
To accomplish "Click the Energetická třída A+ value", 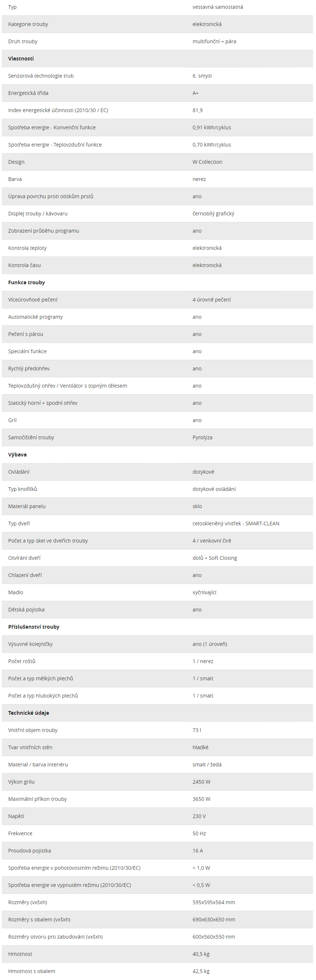I will coord(196,93).
